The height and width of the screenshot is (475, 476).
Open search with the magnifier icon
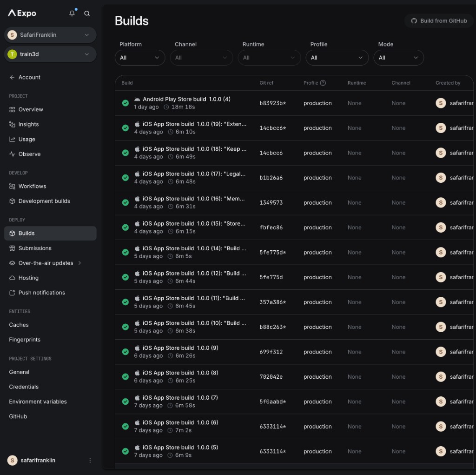click(87, 13)
